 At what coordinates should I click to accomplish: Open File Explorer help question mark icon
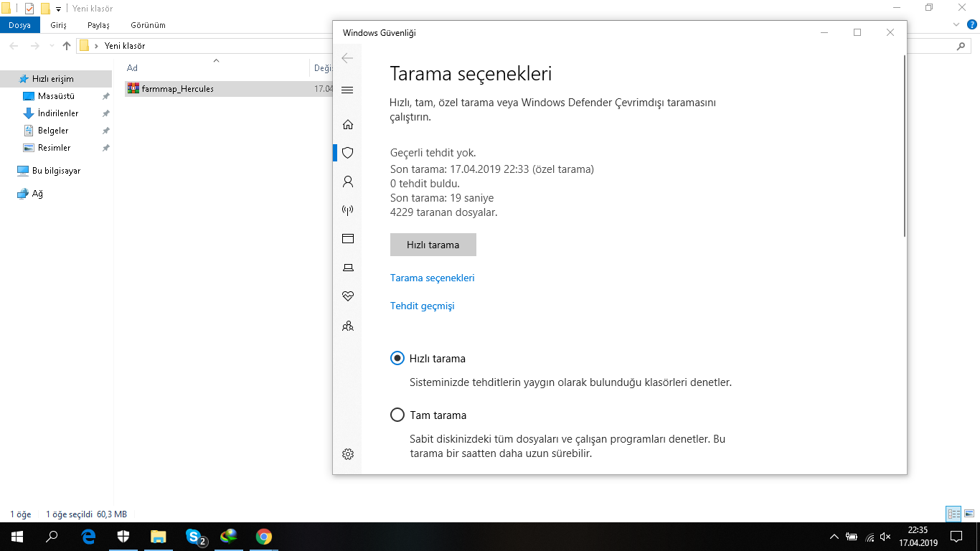(971, 24)
